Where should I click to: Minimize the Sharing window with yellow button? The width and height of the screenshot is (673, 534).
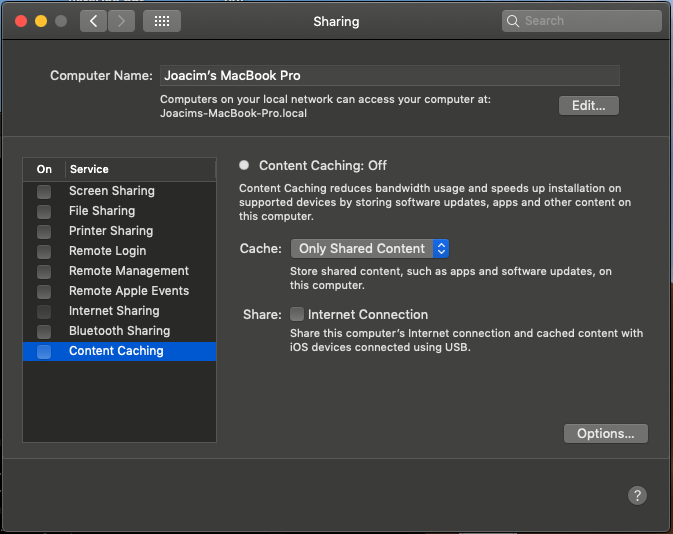41,21
